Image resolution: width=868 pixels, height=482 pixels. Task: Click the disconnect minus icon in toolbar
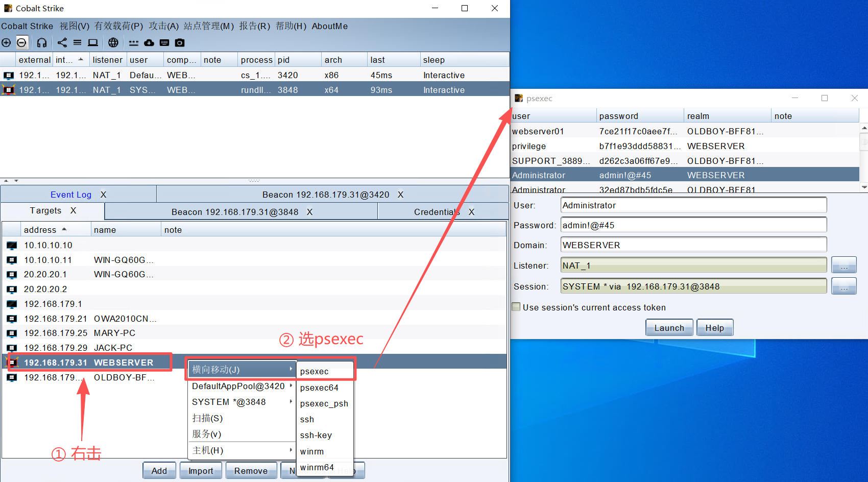[x=21, y=43]
